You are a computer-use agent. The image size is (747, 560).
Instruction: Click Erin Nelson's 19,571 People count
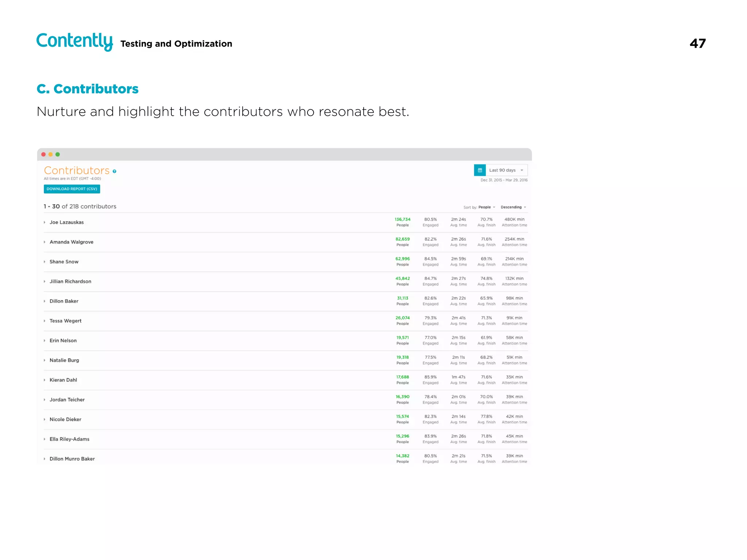click(402, 338)
